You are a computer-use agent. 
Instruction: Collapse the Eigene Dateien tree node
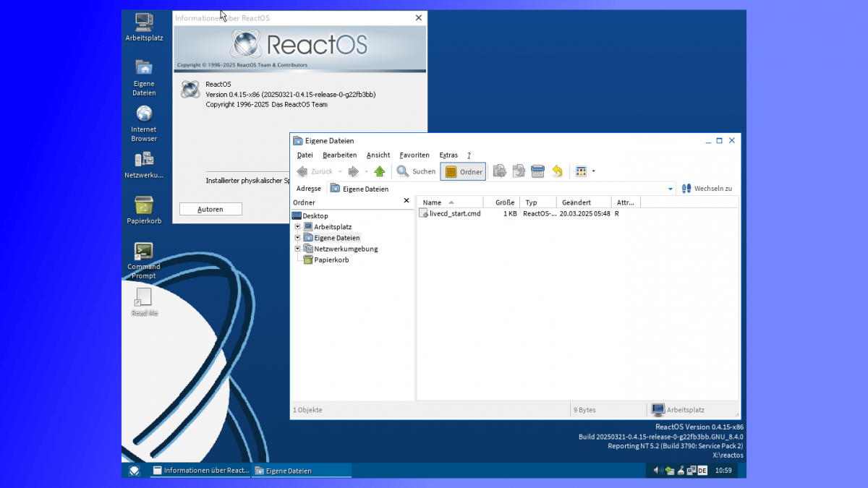click(297, 237)
